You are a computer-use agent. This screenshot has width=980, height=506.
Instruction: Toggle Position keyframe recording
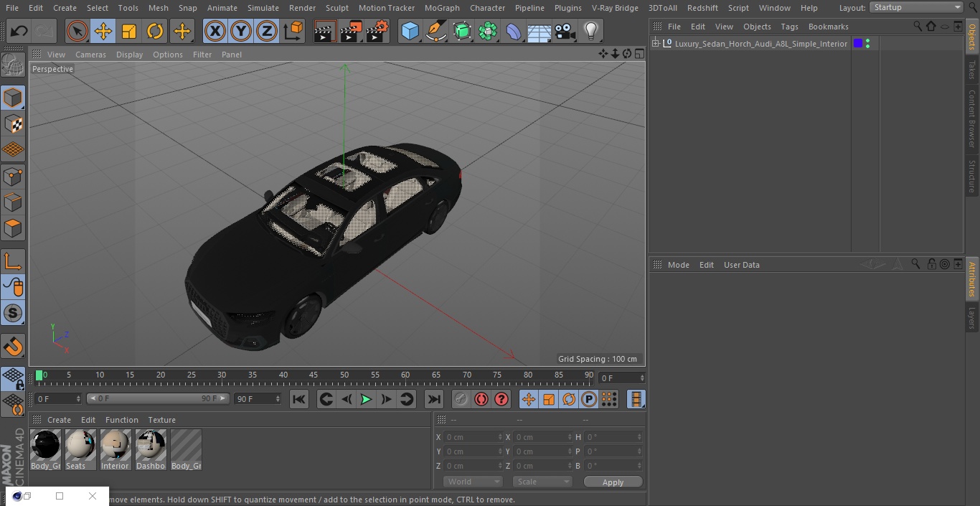529,399
